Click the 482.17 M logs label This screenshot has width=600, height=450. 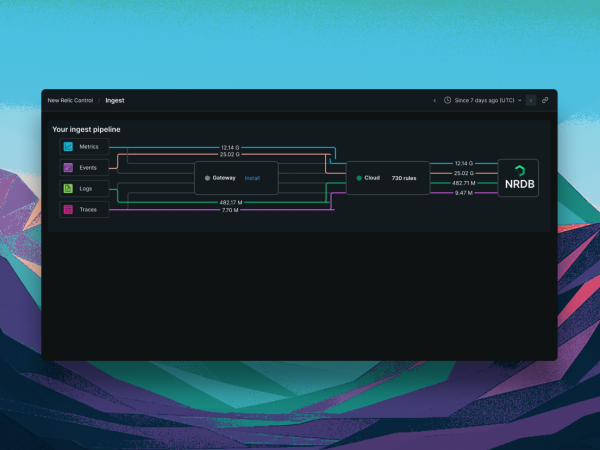[x=231, y=202]
